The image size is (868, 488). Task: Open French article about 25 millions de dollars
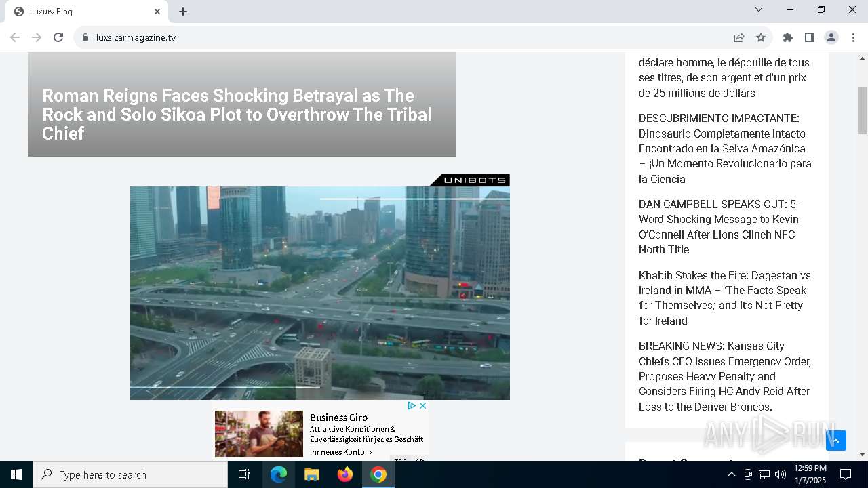point(724,77)
